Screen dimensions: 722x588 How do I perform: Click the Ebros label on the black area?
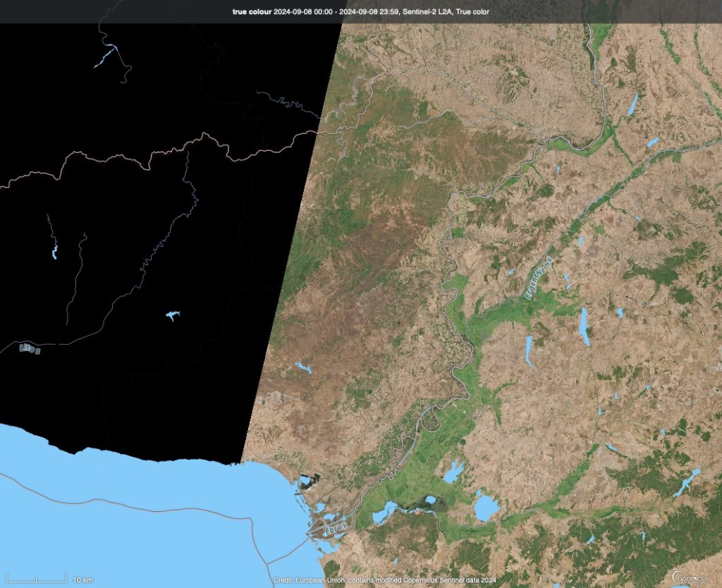point(30,349)
